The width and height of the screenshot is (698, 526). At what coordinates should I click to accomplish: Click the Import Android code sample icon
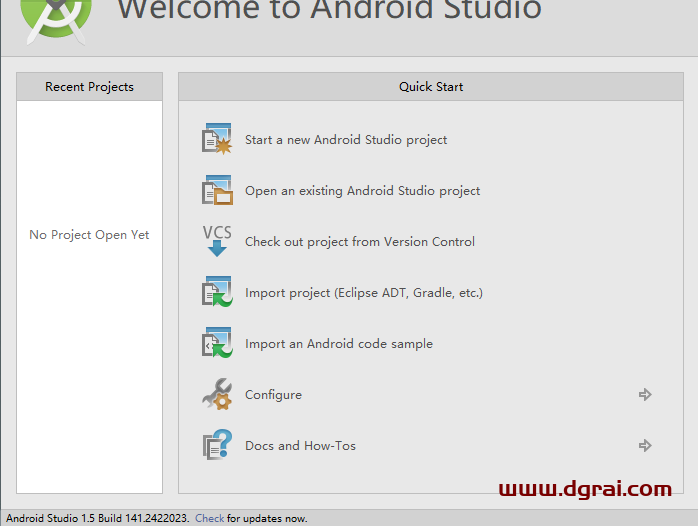coord(217,343)
